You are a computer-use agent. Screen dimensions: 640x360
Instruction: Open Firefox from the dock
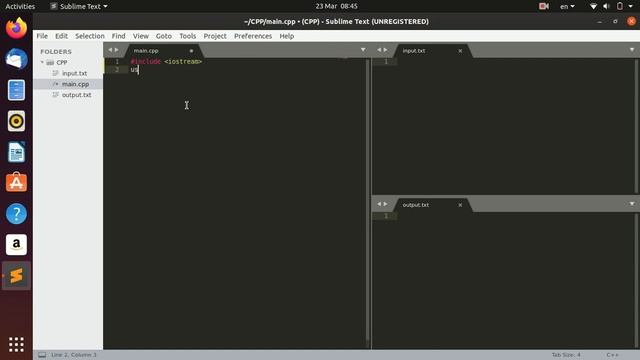(16, 28)
